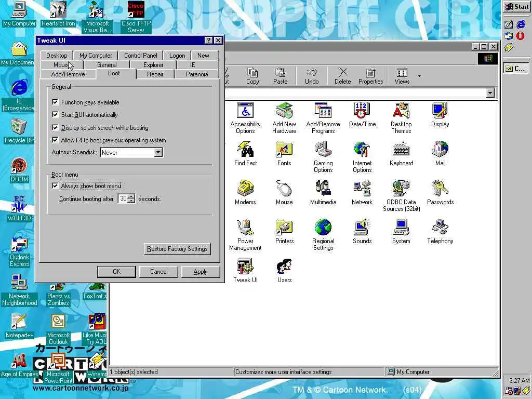Open Gaming Options joystick icon

(323, 157)
